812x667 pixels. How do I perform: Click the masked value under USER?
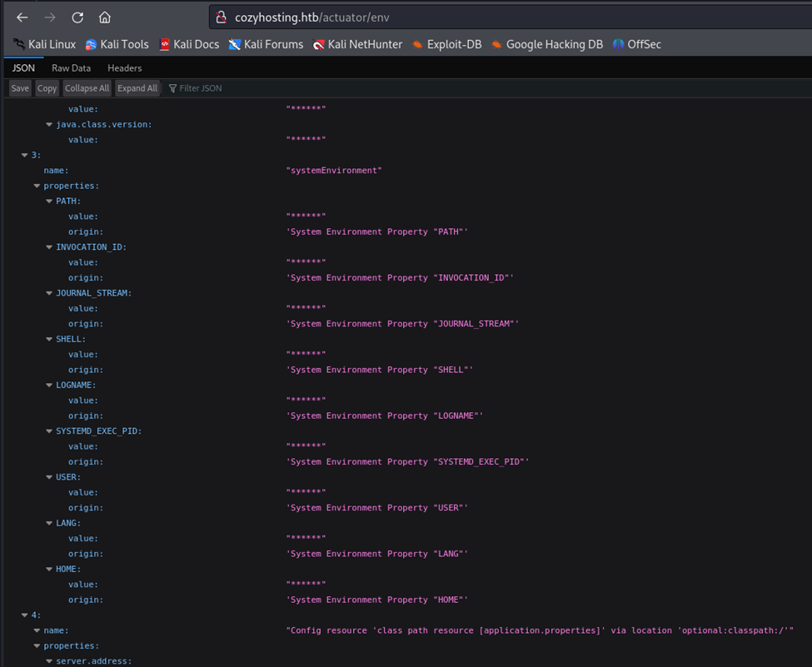click(306, 492)
